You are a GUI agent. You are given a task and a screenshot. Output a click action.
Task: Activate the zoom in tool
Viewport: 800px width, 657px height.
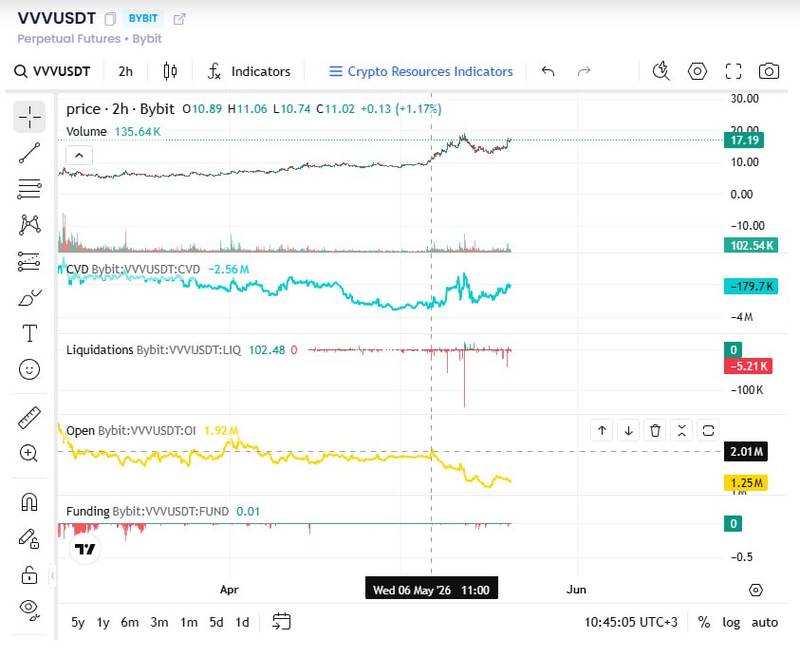29,452
